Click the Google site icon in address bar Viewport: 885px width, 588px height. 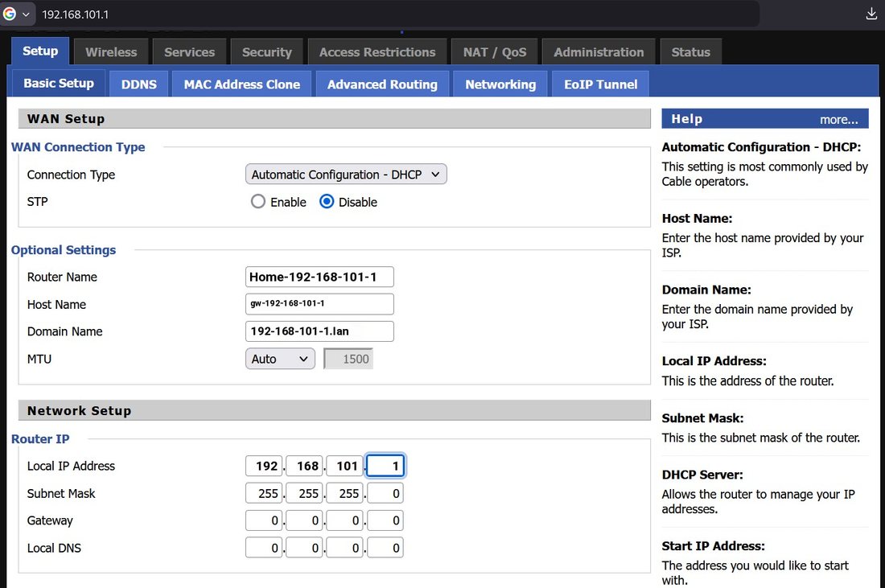(x=10, y=14)
